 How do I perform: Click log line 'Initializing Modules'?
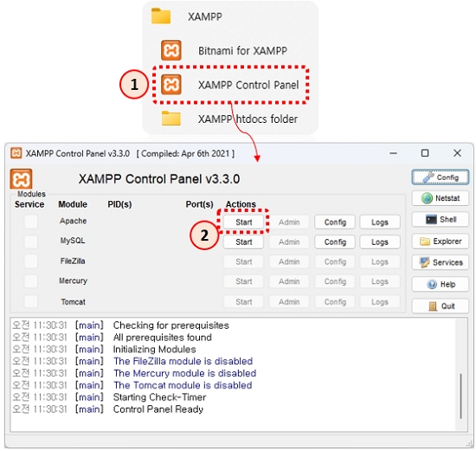click(x=155, y=349)
